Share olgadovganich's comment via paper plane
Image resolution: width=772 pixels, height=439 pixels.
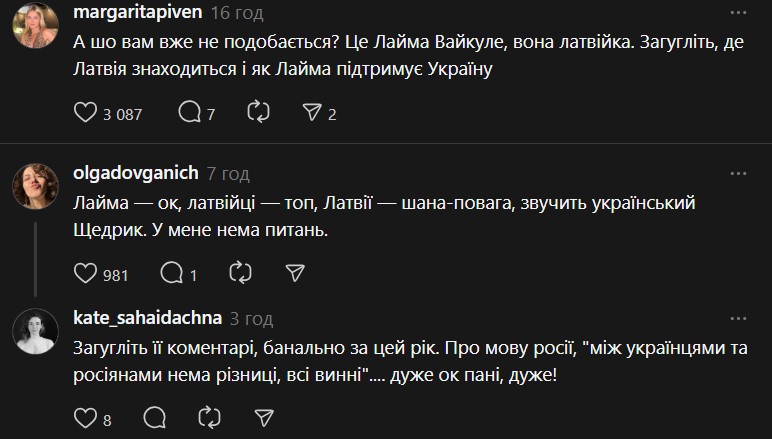[x=294, y=272]
